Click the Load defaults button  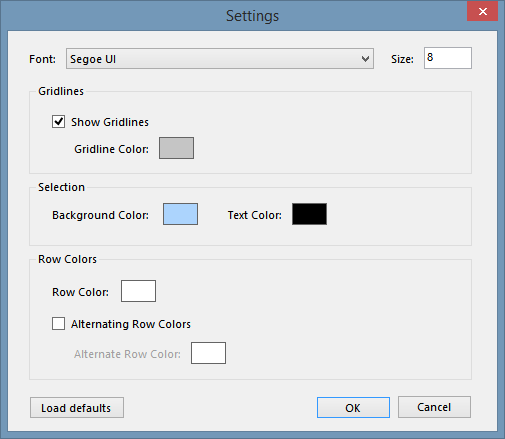(x=77, y=407)
